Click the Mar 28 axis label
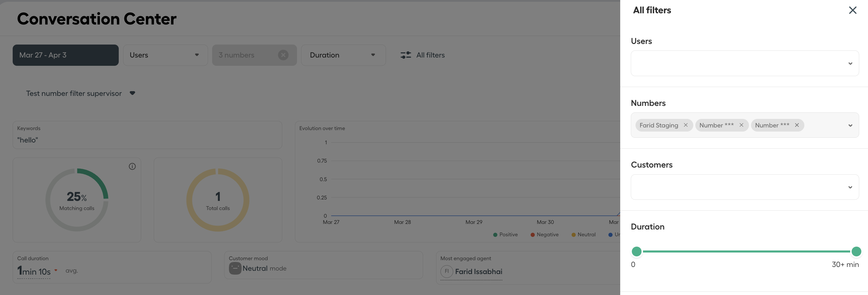This screenshot has height=295, width=868. click(402, 222)
